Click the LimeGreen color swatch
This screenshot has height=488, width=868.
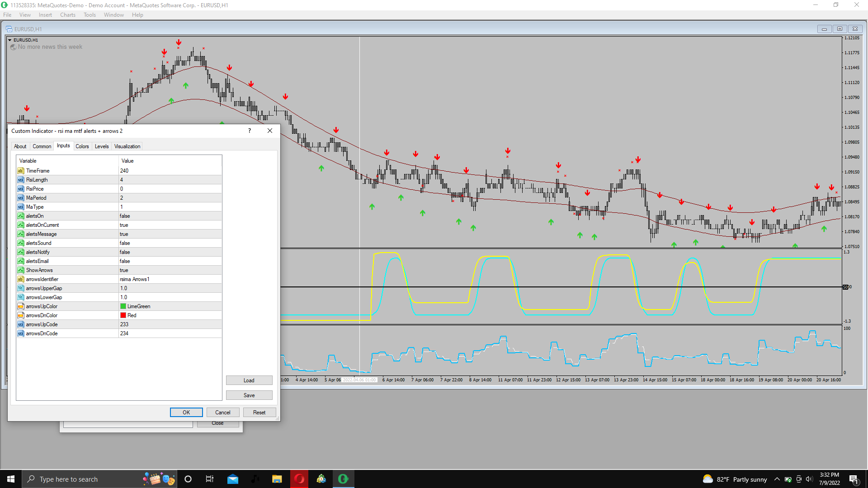(123, 306)
